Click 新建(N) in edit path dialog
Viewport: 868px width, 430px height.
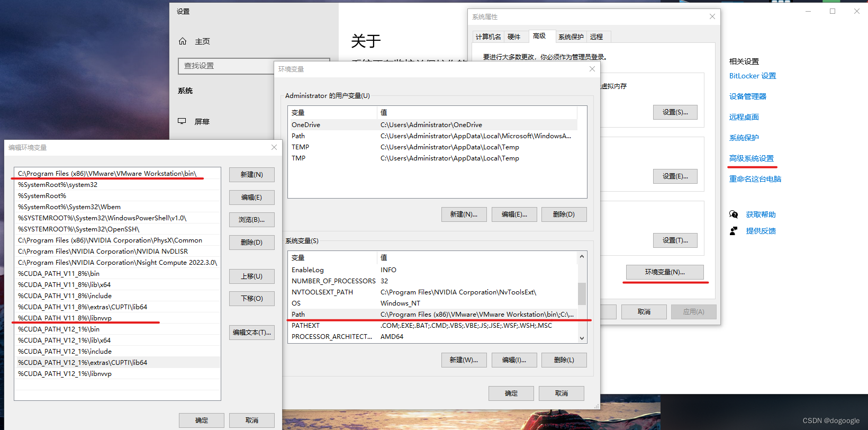tap(252, 175)
